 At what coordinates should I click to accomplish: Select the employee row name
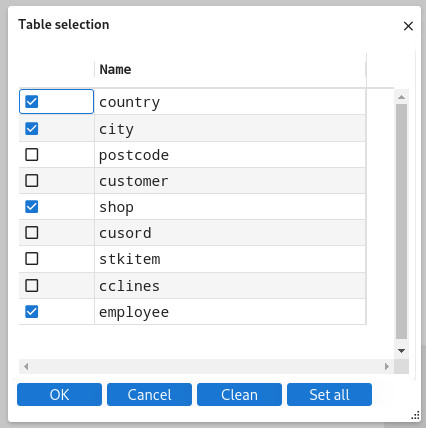coord(134,312)
